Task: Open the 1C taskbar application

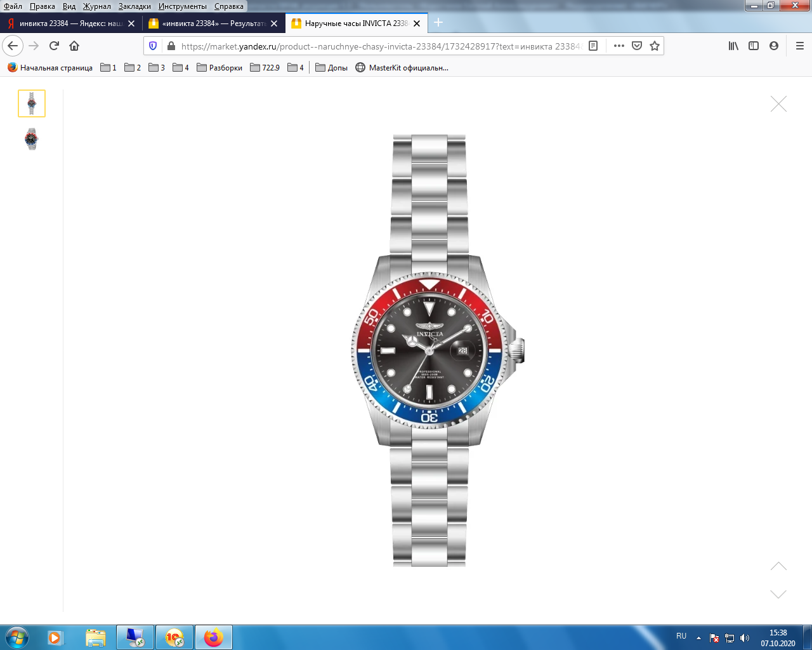Action: [174, 637]
